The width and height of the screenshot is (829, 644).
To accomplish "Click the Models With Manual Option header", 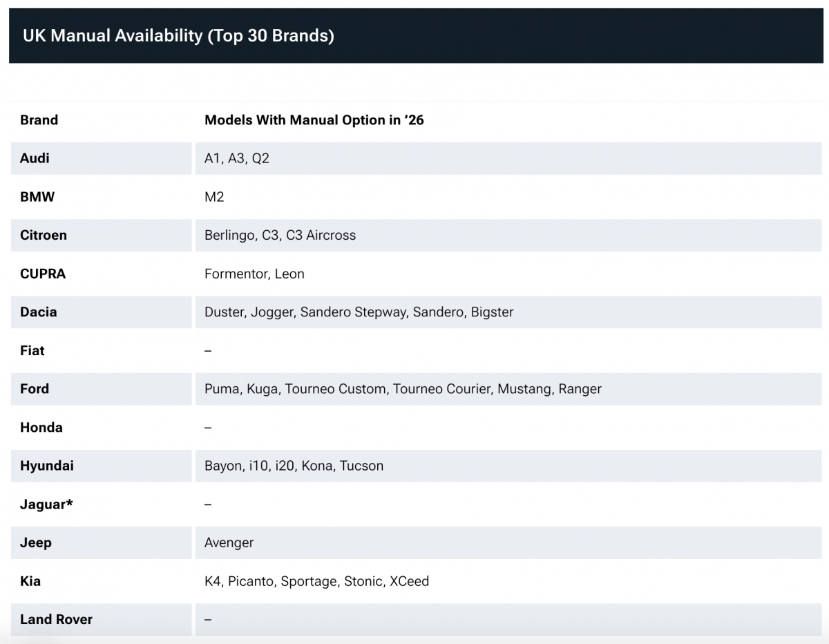I will (314, 120).
